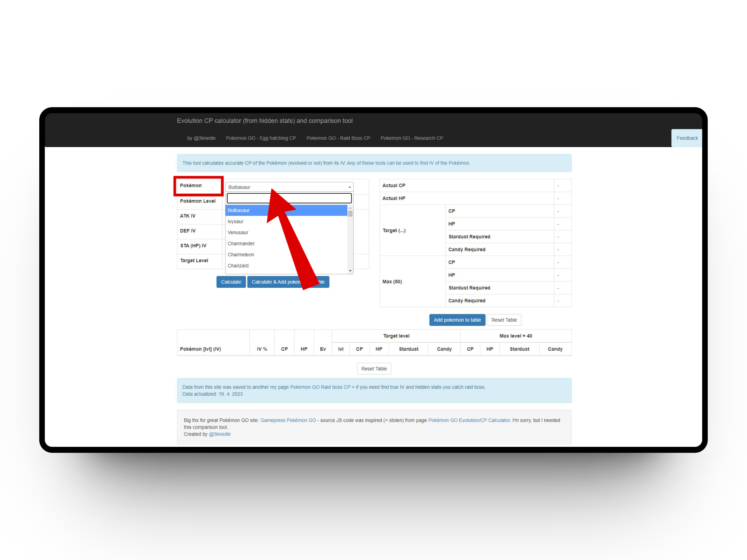Click dropdown list scroll-up arrow
This screenshot has width=747, height=560.
point(350,208)
